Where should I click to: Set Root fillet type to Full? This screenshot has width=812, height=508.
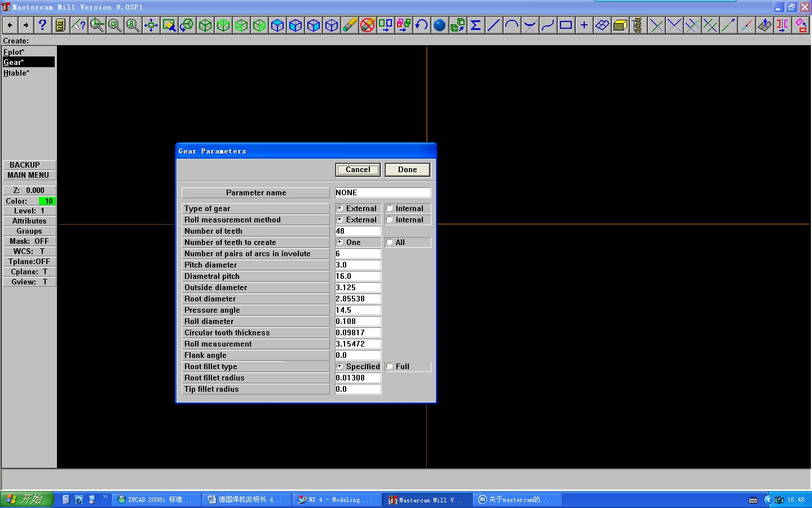point(389,366)
